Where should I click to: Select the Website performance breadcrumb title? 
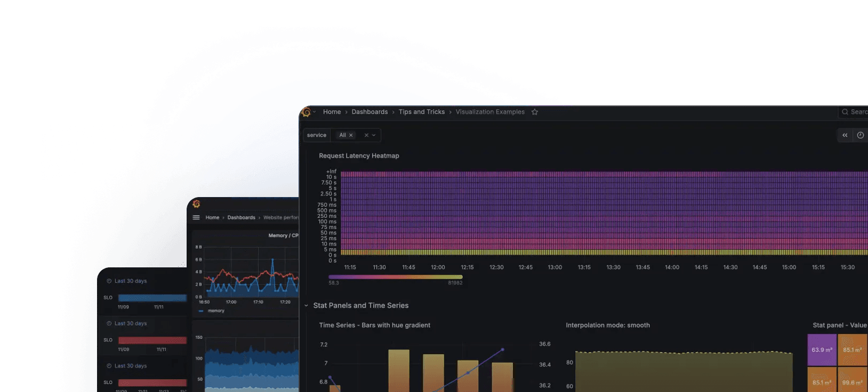281,217
